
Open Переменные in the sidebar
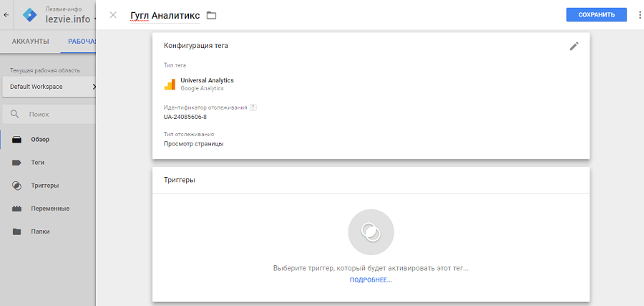click(49, 209)
